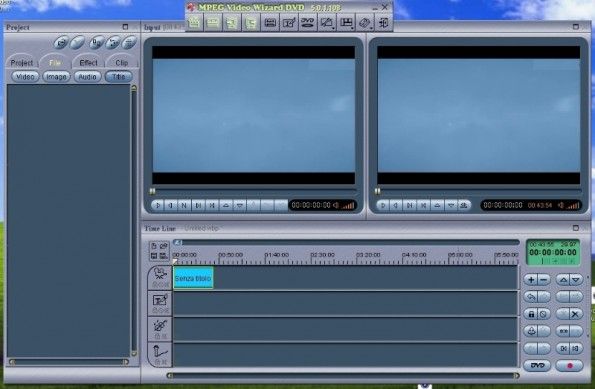
Task: Click the Input monitor seek bar handle
Action: coord(152,191)
